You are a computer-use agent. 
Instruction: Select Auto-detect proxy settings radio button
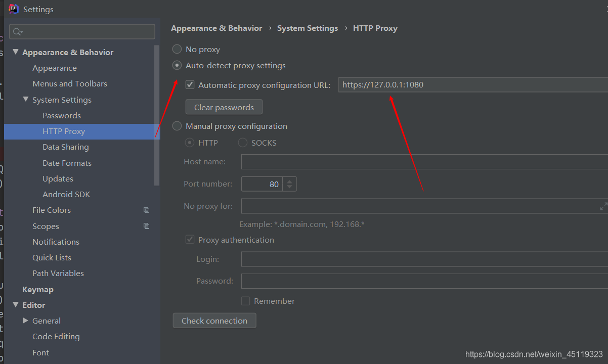[177, 65]
